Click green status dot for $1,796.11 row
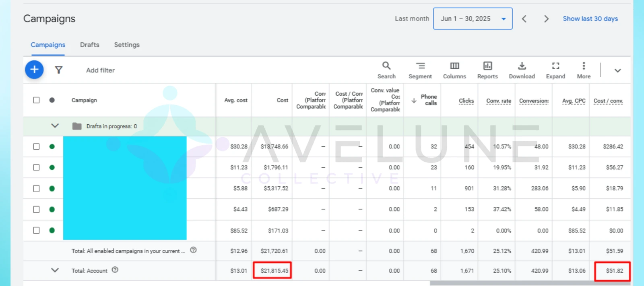This screenshot has height=286, width=644. (x=52, y=167)
